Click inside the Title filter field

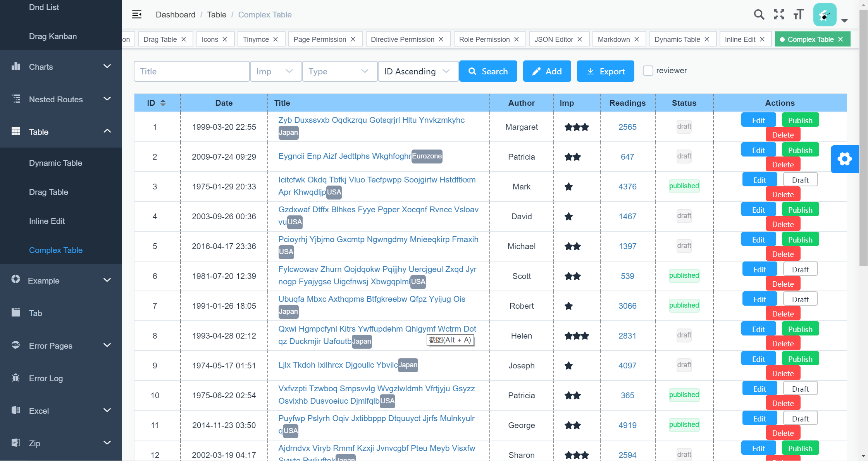191,71
